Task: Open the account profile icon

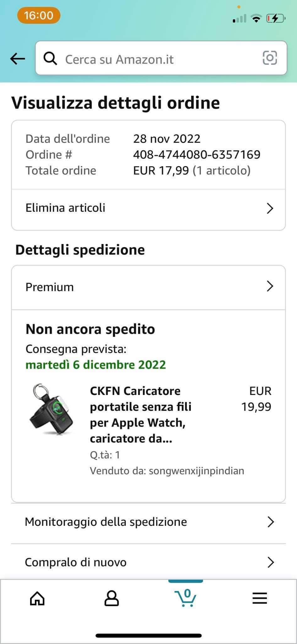Action: click(111, 598)
